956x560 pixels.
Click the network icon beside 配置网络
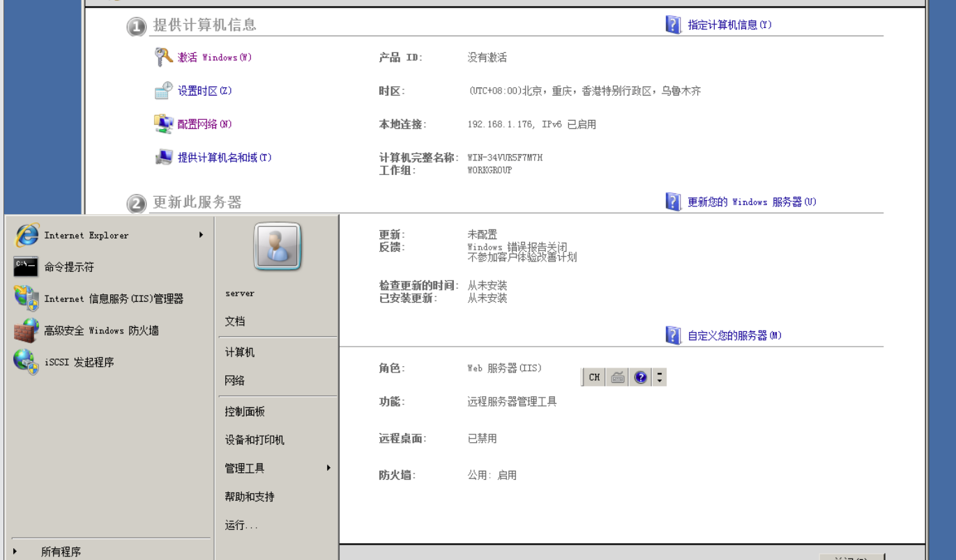pyautogui.click(x=163, y=124)
